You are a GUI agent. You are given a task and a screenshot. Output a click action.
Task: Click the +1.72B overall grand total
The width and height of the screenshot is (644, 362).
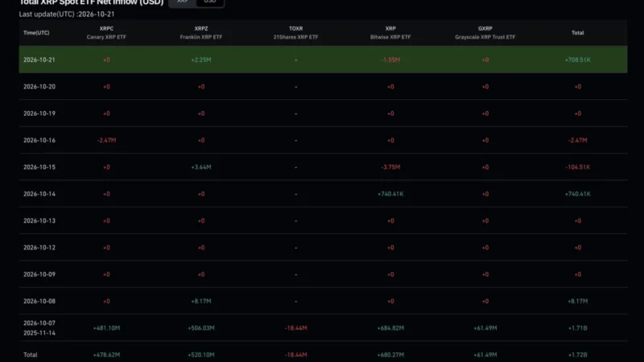[577, 355]
